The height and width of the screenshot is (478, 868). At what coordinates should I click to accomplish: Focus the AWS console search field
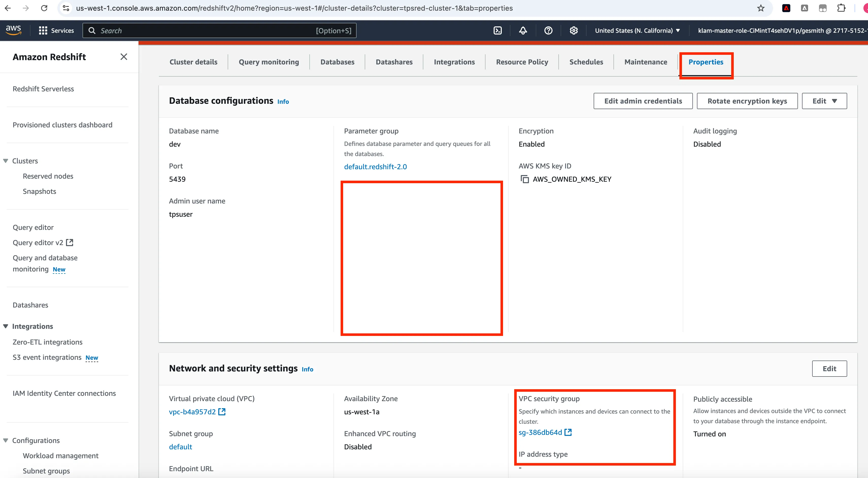(x=219, y=31)
